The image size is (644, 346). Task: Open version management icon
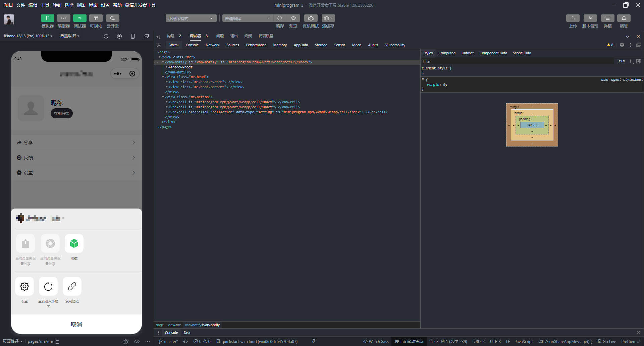click(590, 18)
